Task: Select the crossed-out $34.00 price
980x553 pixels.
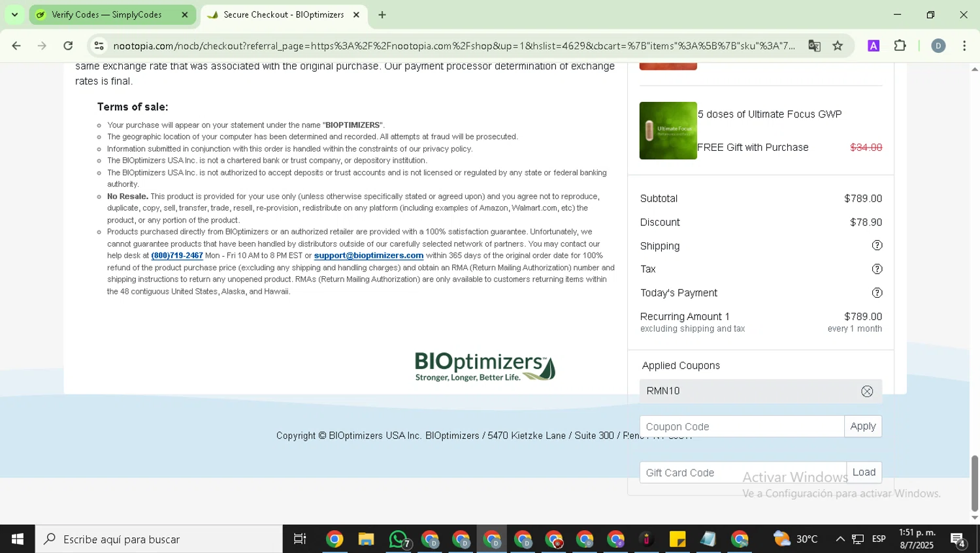Action: pos(866,148)
